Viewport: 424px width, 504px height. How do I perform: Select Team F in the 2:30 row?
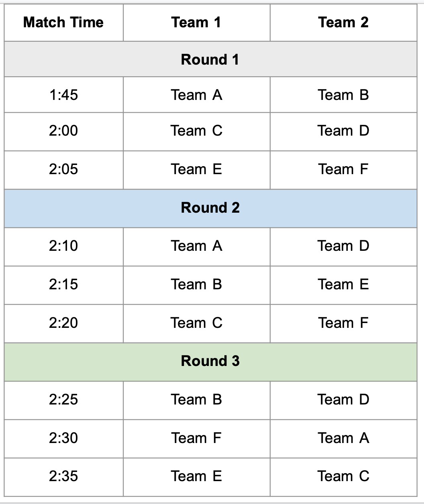(x=196, y=438)
